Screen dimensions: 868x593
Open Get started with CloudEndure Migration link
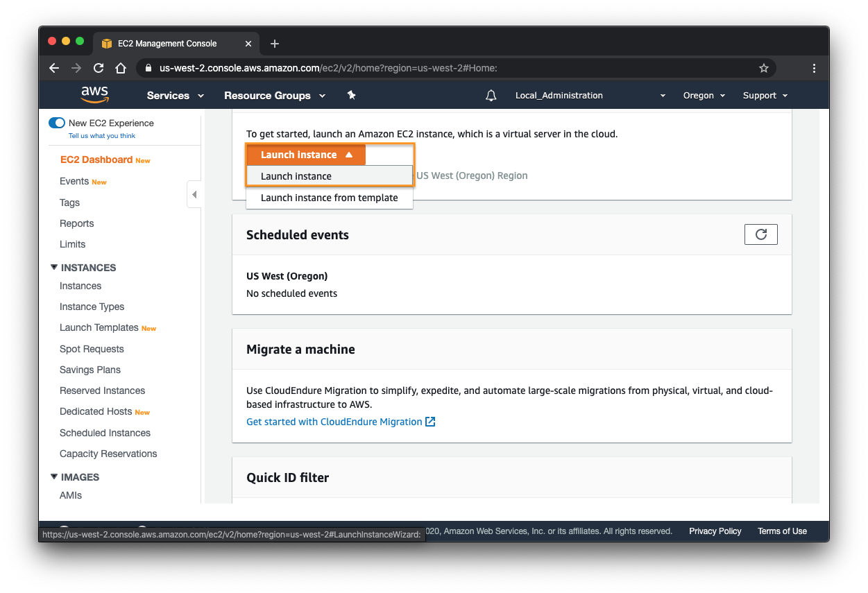[x=341, y=422]
